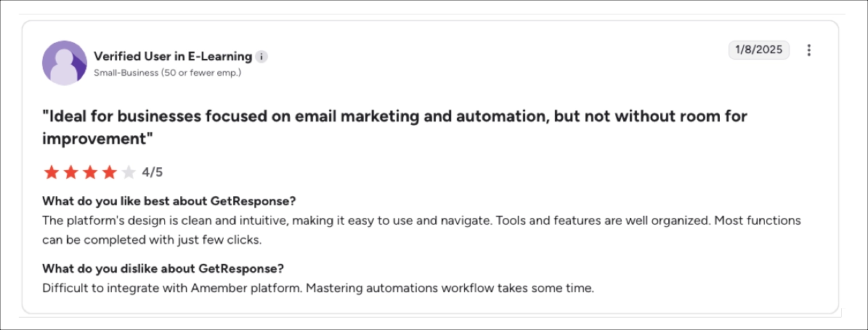Select the fourth red rating star
Image resolution: width=868 pixels, height=330 pixels.
pos(109,172)
